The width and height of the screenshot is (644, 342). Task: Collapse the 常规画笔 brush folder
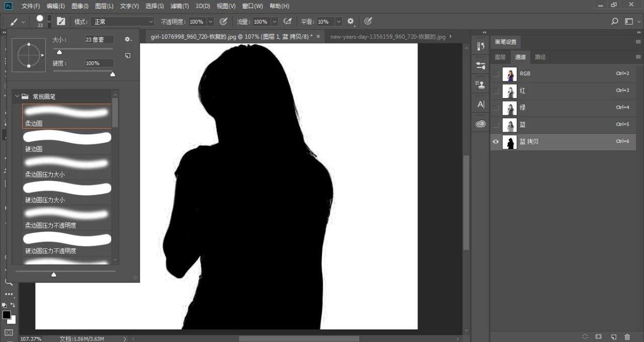click(17, 96)
